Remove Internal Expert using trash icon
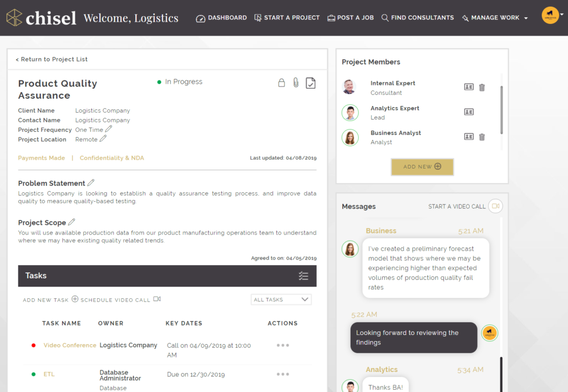 (x=482, y=88)
